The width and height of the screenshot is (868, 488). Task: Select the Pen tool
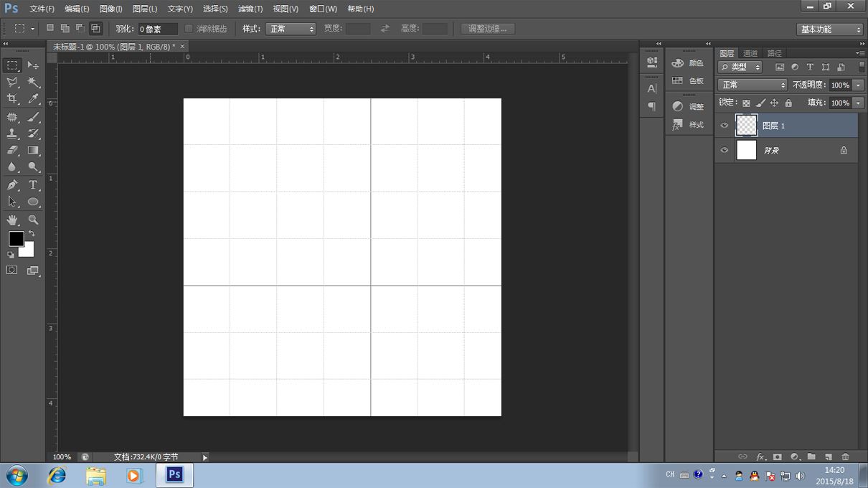pos(12,185)
